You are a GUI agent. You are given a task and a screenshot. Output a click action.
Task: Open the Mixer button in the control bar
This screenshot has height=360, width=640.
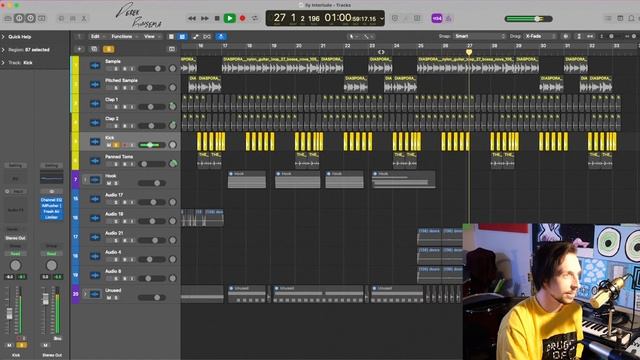(73, 18)
